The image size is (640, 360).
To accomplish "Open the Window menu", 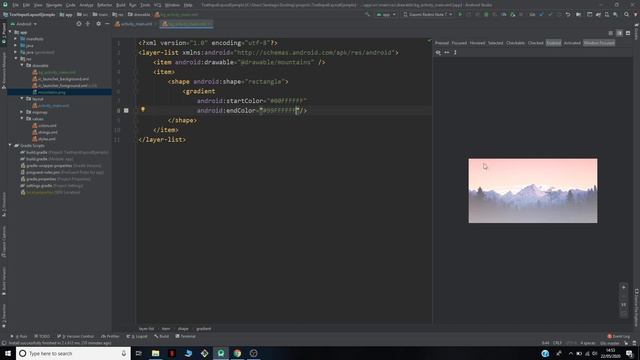I will 172,5.
